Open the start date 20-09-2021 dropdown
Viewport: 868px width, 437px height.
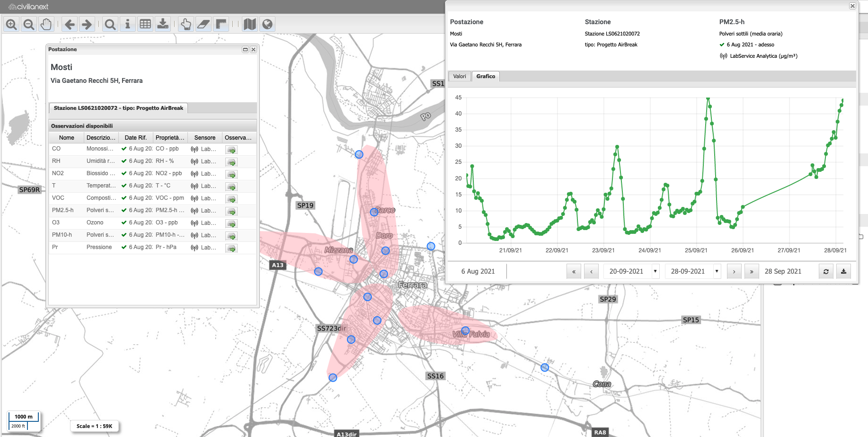[655, 271]
